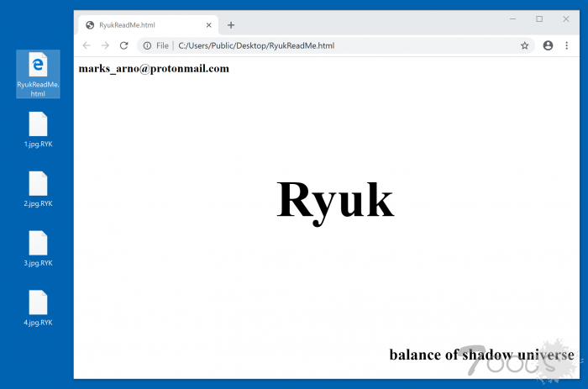Switch to the RyukReadMe.html tab
Image resolution: width=588 pixels, height=389 pixels.
(x=148, y=25)
